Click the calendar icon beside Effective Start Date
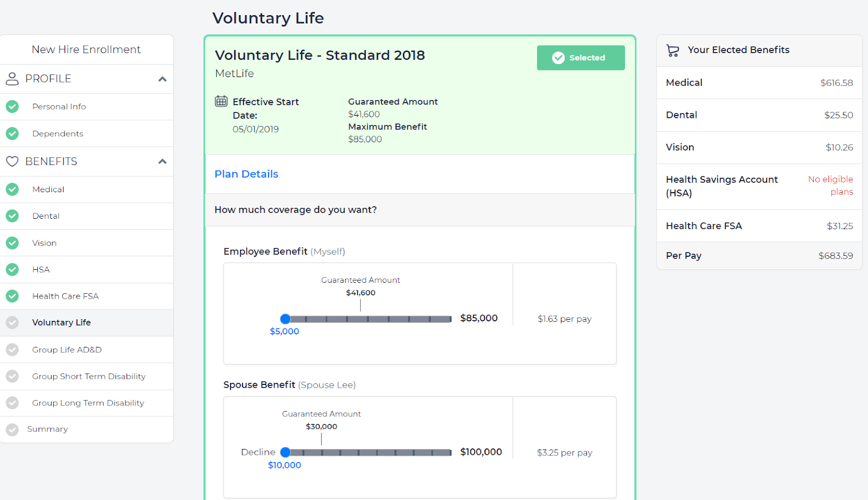Screen dimensions: 868x500 [x=221, y=101]
